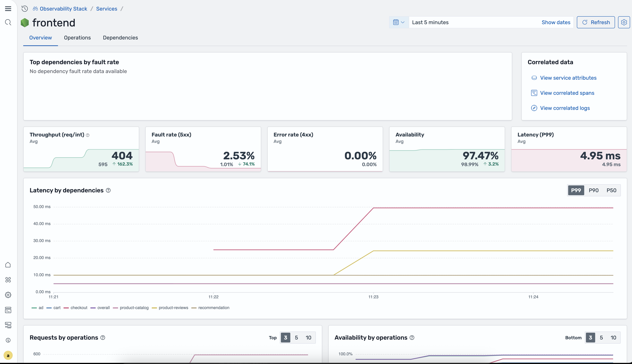
Task: View recently viewed items via clock icon
Action: 24,8
